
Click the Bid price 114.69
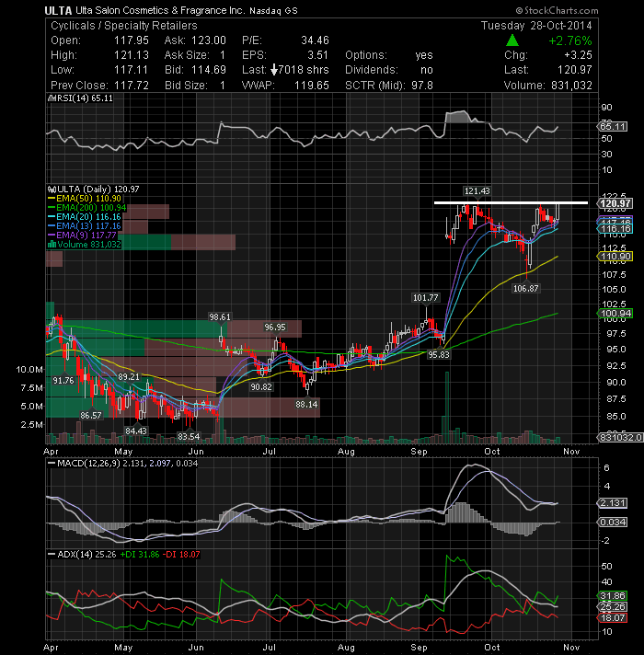pos(209,70)
